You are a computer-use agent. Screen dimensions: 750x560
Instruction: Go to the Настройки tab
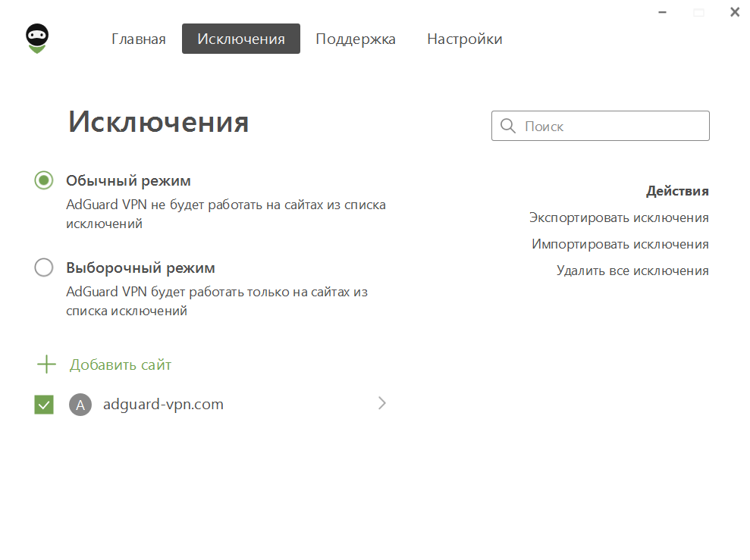(x=464, y=39)
